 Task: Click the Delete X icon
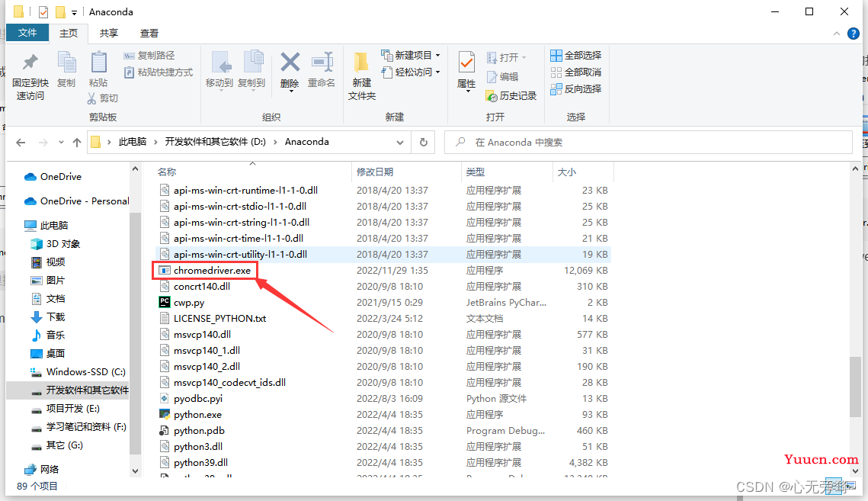pos(290,62)
